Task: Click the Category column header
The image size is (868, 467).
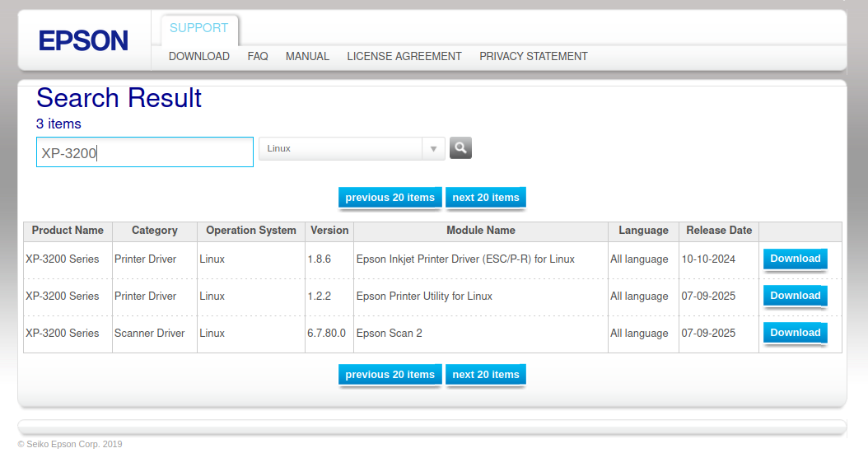Action: (155, 230)
